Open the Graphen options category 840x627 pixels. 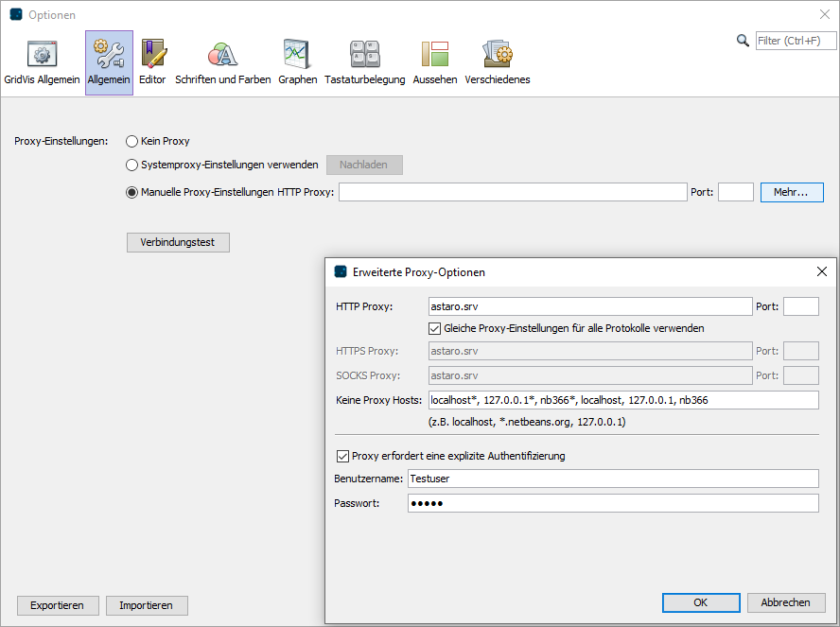[x=297, y=62]
